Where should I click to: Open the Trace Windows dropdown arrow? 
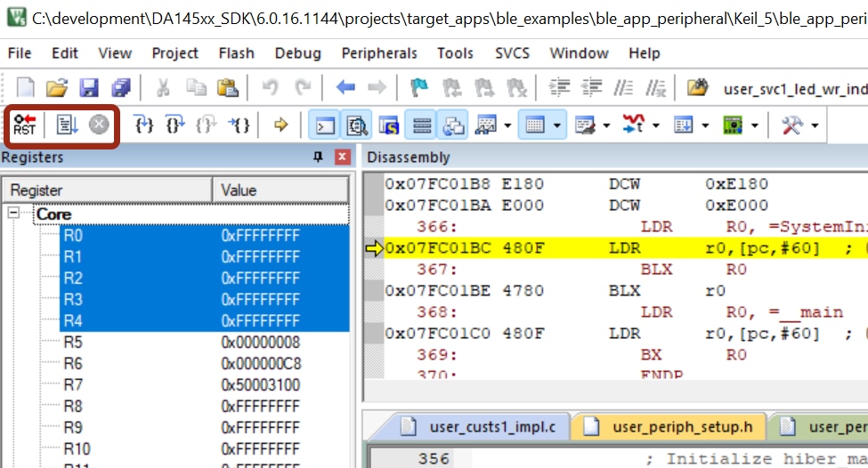click(x=705, y=125)
